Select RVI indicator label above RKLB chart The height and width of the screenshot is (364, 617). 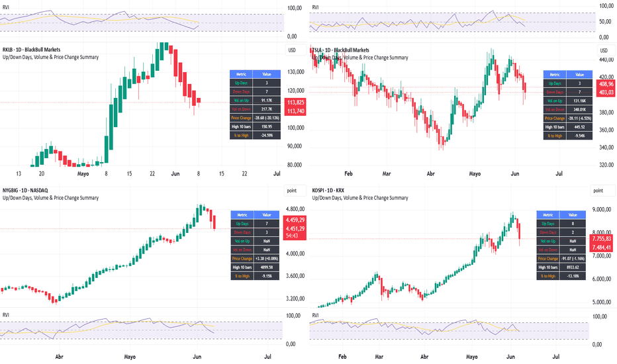point(6,7)
